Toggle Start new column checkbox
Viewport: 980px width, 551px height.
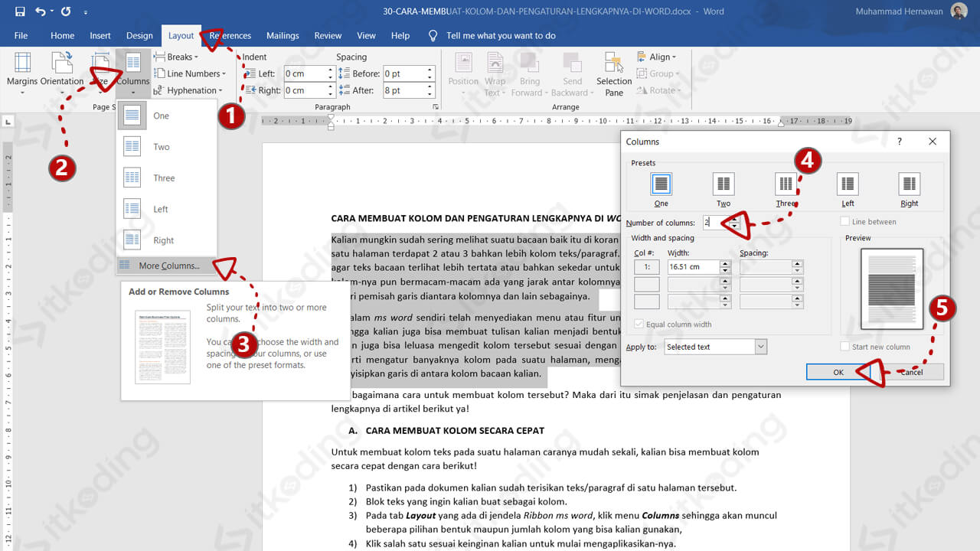[x=874, y=347]
